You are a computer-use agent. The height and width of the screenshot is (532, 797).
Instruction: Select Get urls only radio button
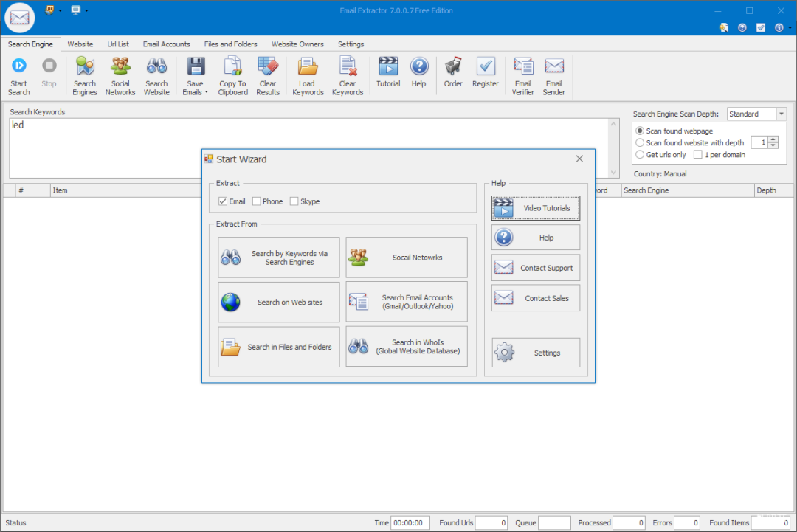tap(640, 154)
